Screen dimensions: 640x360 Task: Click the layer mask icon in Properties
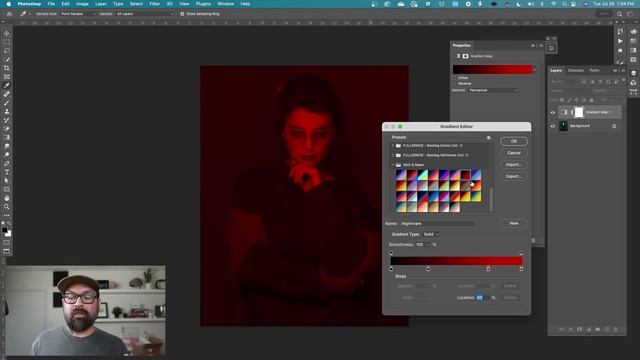pyautogui.click(x=465, y=56)
